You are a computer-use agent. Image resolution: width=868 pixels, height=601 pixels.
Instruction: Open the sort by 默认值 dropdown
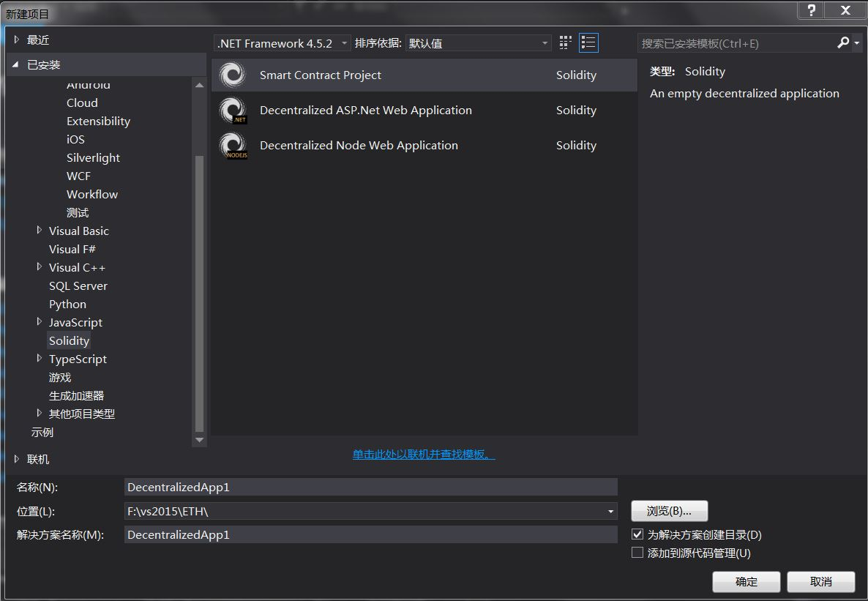(x=479, y=43)
